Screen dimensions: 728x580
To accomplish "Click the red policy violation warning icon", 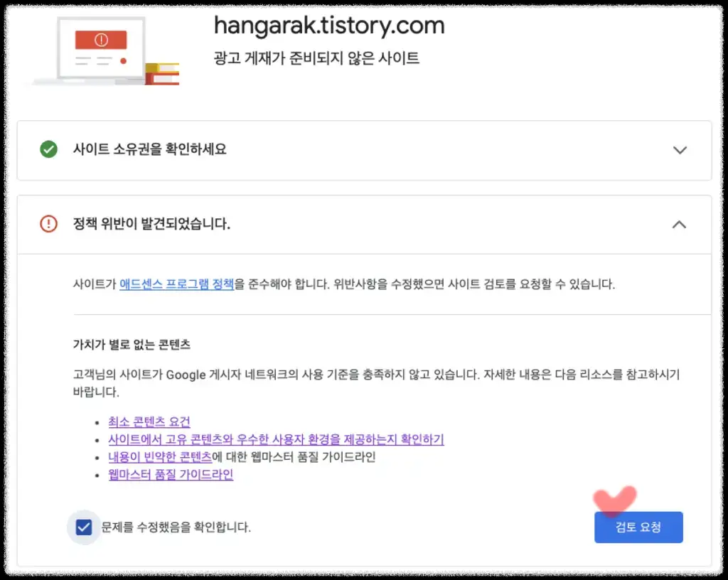I will (x=49, y=224).
